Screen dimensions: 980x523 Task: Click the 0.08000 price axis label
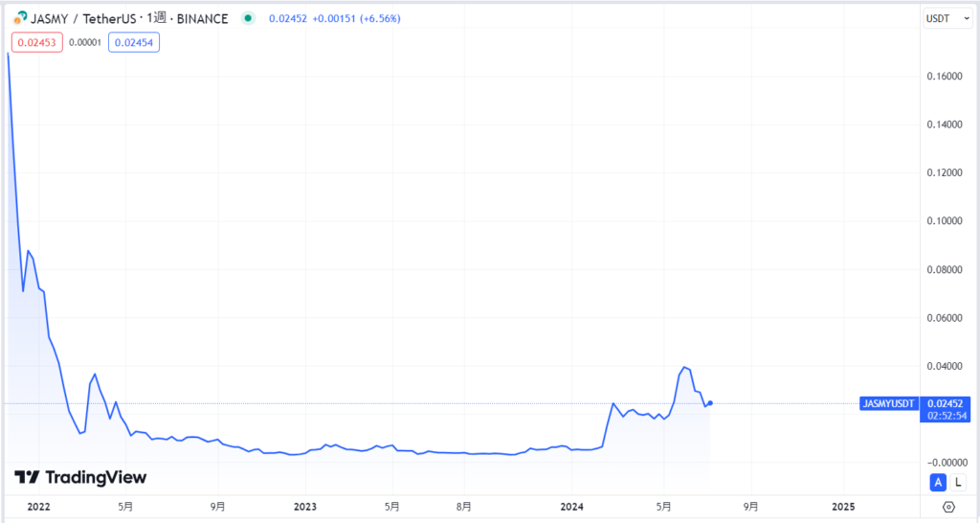coord(945,269)
